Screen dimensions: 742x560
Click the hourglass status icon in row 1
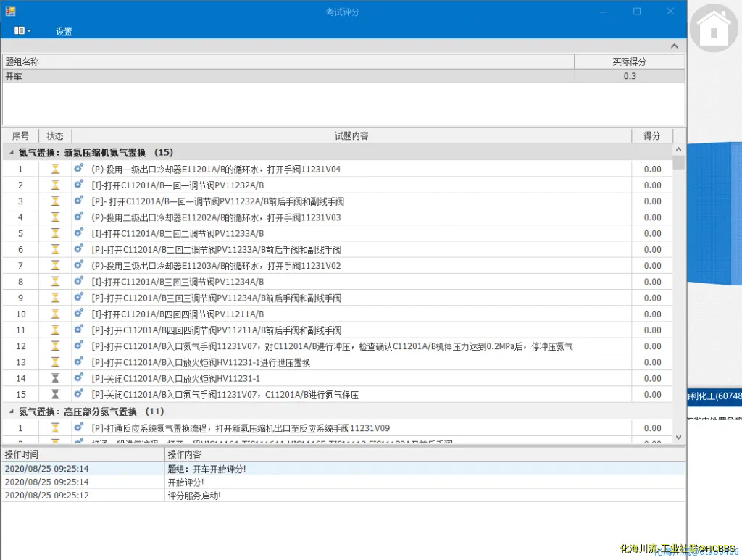pyautogui.click(x=55, y=170)
